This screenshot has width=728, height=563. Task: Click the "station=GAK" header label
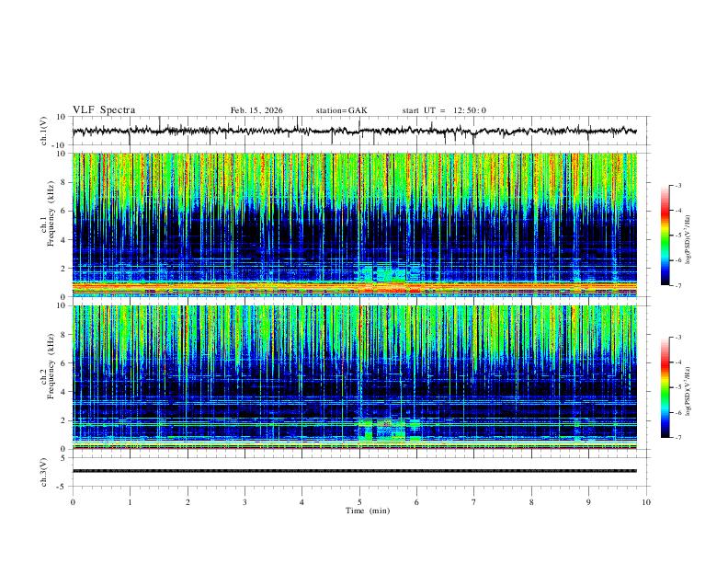click(341, 110)
